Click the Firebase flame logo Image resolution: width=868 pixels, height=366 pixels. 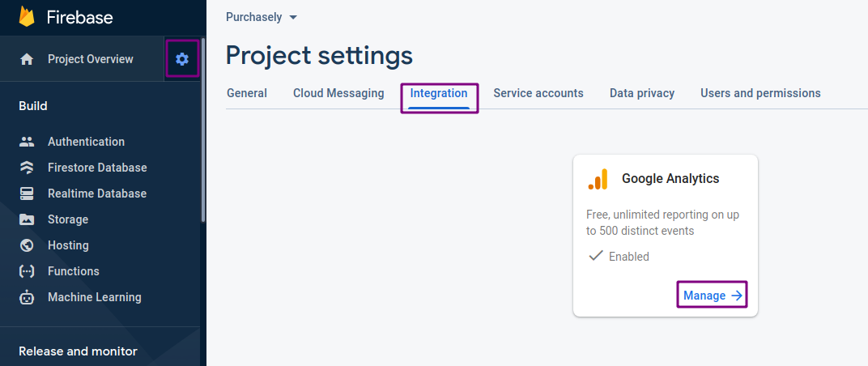coord(27,17)
